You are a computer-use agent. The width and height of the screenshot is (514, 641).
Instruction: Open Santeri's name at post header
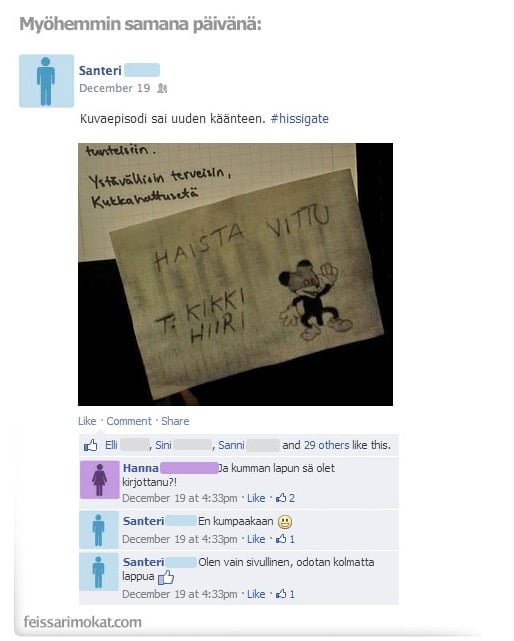pyautogui.click(x=100, y=70)
